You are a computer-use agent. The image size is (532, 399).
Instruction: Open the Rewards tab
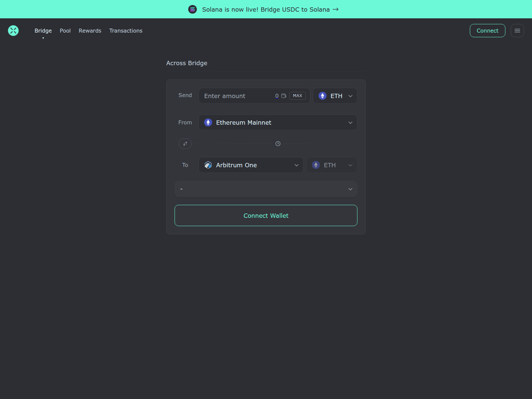click(90, 31)
